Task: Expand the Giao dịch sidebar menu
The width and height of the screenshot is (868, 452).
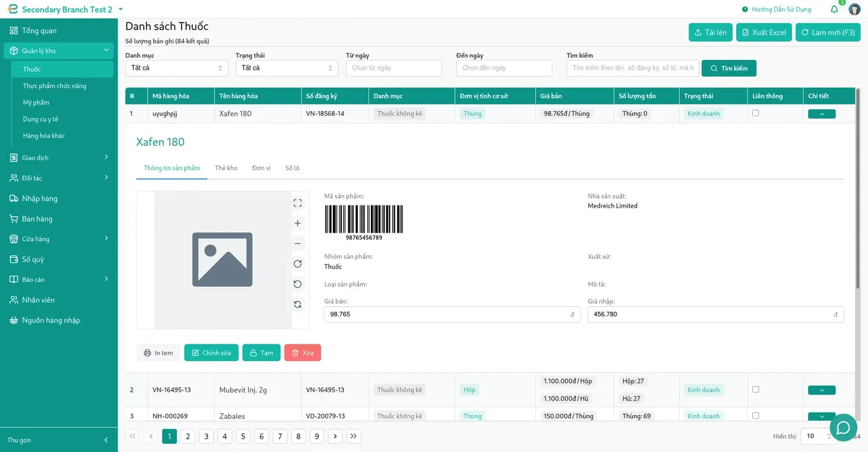Action: click(x=58, y=157)
